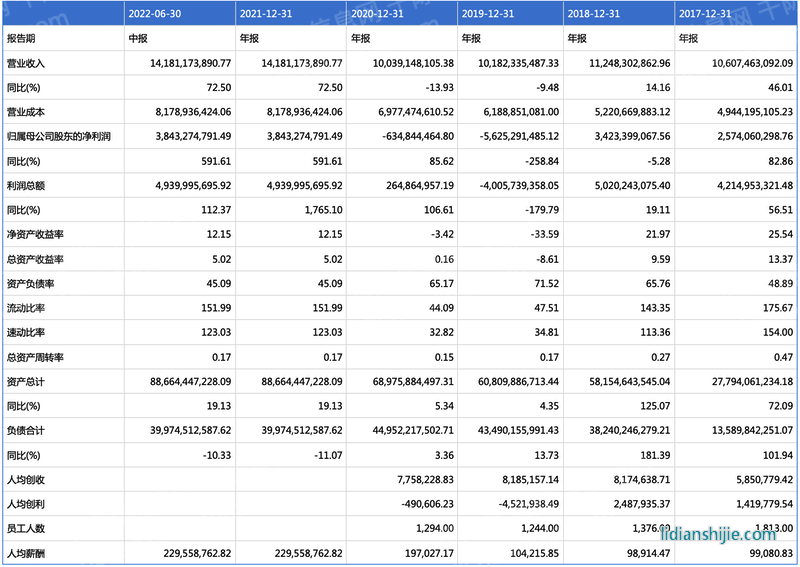Click revenue value 11,248,302,862.96
The image size is (800, 567).
(630, 63)
